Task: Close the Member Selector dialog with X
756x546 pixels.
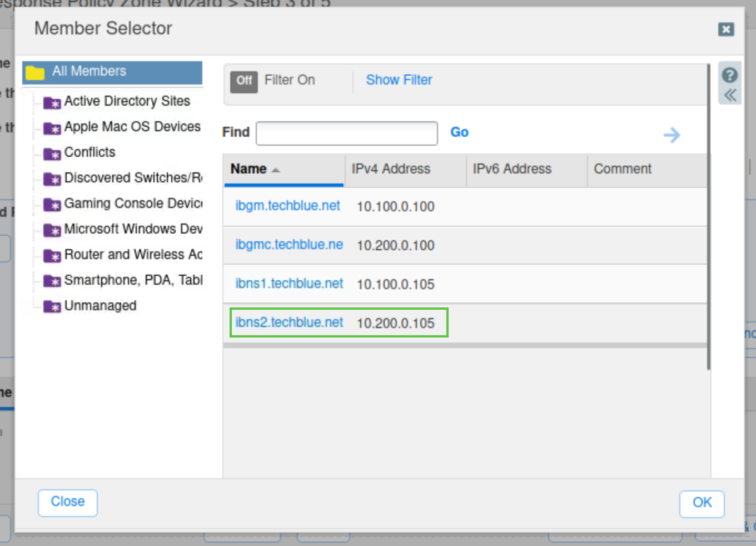Action: tap(725, 29)
